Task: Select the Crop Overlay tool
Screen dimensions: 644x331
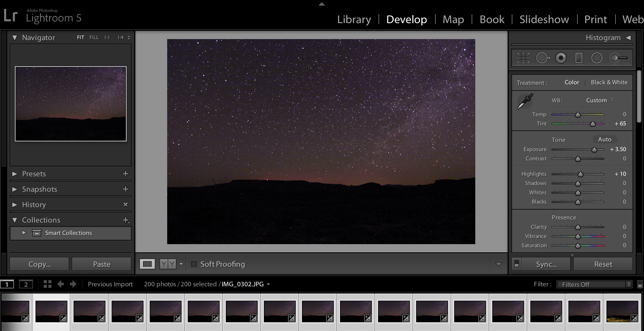Action: [523, 58]
